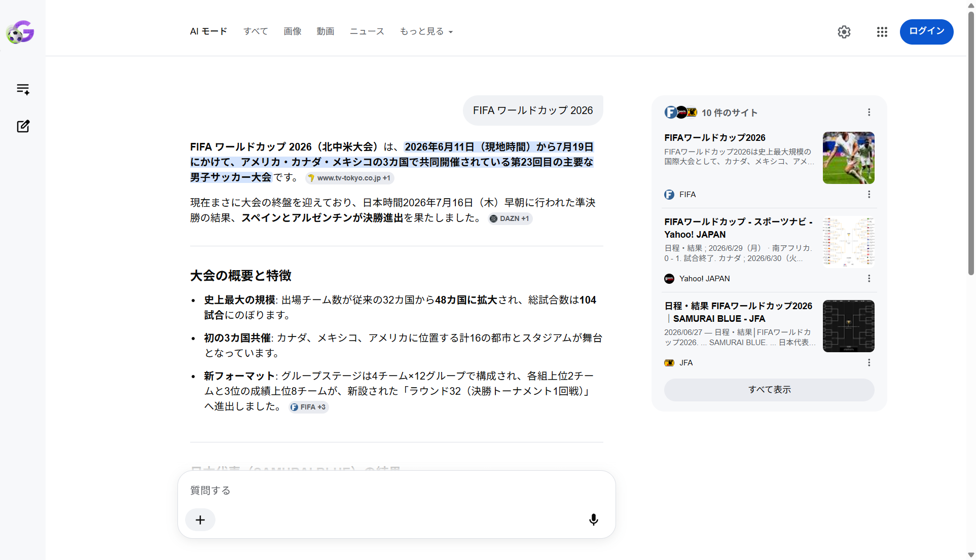Click the plus attachment button
The image size is (976, 560).
[x=200, y=520]
